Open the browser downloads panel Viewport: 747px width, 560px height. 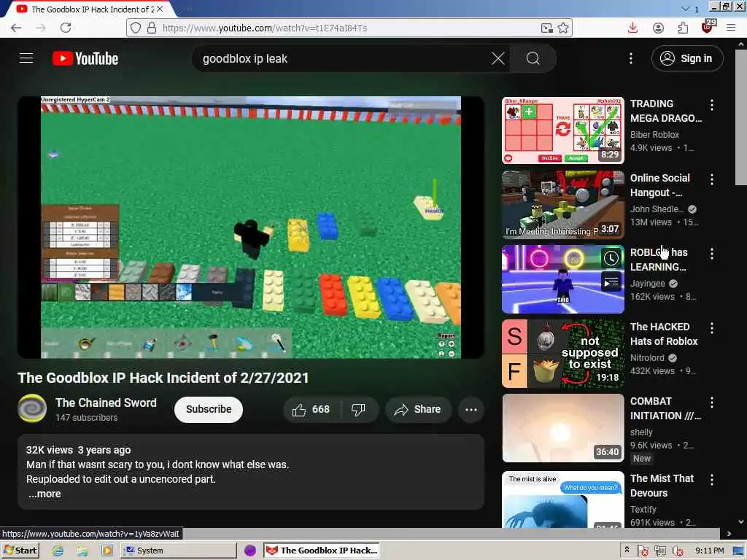[x=632, y=28]
